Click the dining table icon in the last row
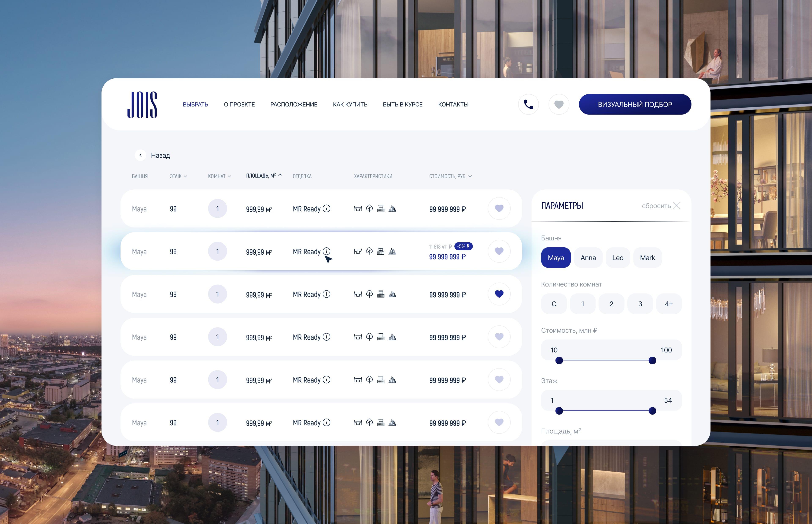The height and width of the screenshot is (524, 812). pos(358,423)
